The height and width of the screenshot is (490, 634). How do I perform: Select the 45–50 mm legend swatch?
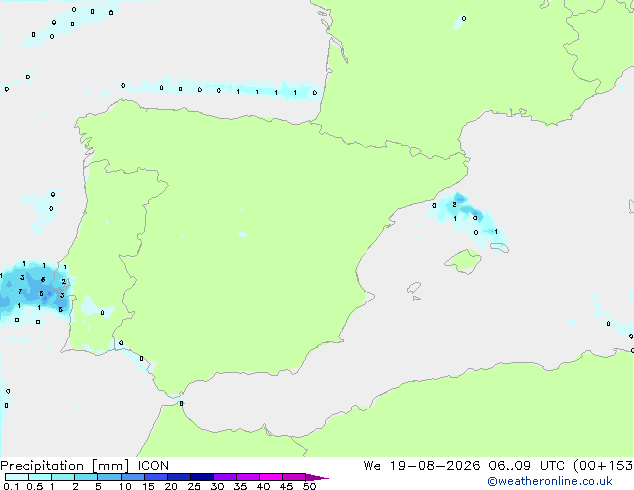tap(294, 477)
